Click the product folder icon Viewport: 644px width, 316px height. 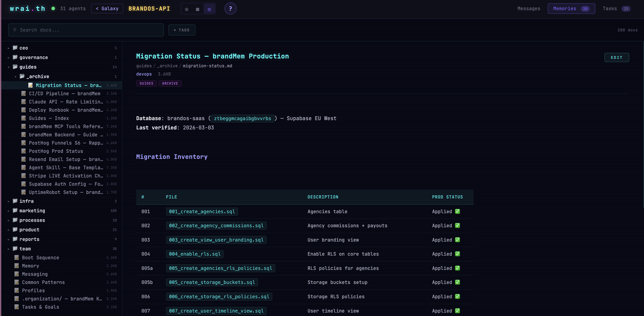15,229
